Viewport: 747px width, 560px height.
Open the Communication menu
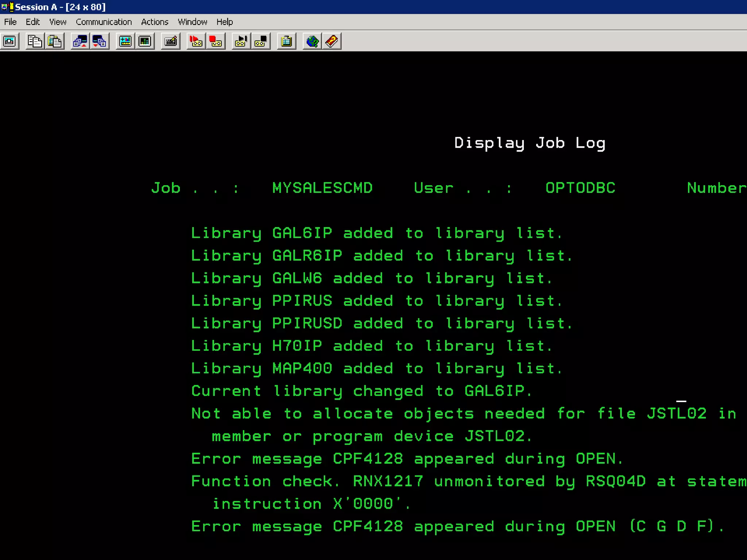[x=104, y=22]
